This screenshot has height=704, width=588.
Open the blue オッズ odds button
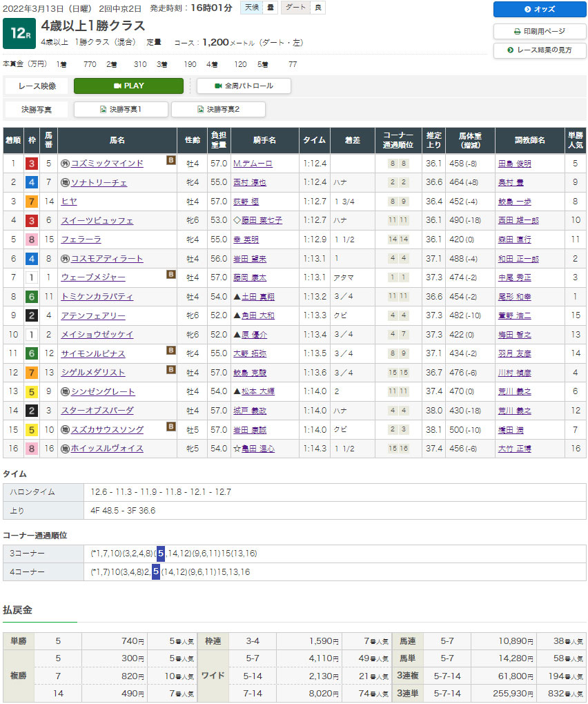539,10
